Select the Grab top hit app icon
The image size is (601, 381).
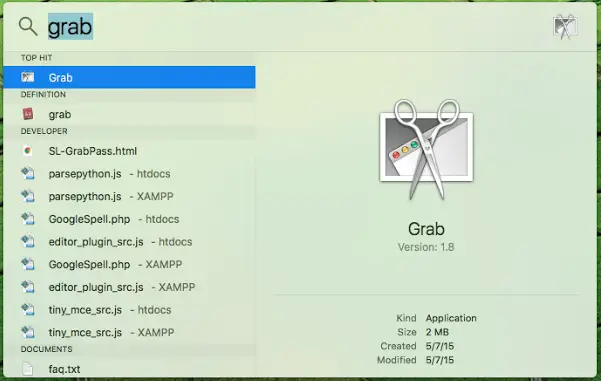[x=28, y=77]
